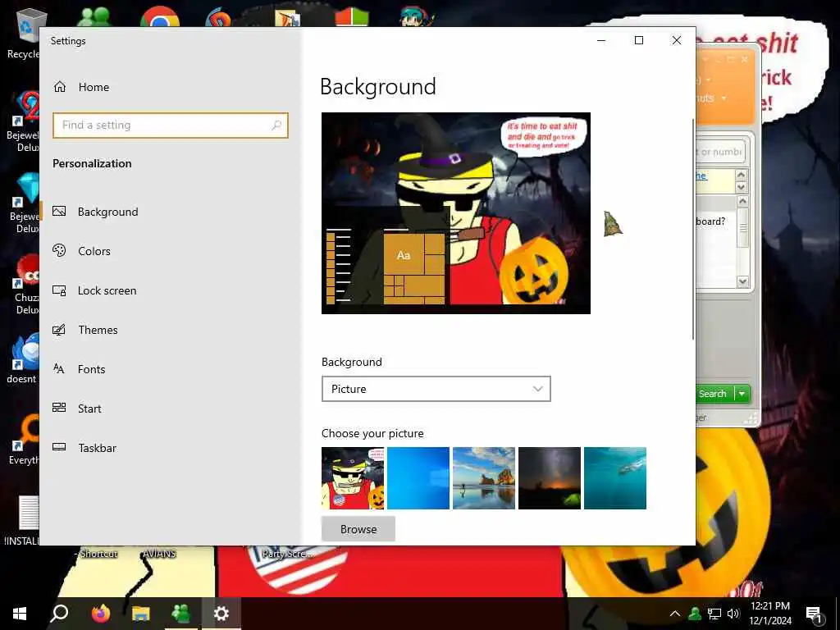Screen dimensions: 840x630
Task: Pick the underwater swimmer wallpaper thumbnail
Action: click(615, 478)
